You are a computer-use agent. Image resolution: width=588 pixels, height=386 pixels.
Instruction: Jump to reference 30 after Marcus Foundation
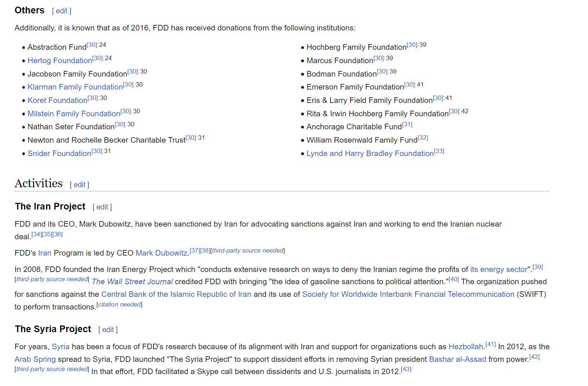pos(379,58)
